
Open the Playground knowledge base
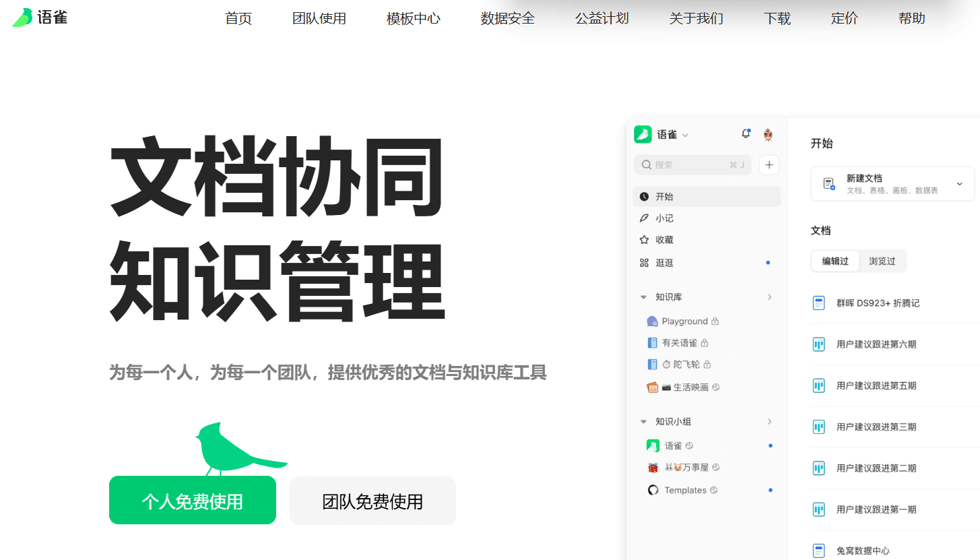tap(683, 321)
